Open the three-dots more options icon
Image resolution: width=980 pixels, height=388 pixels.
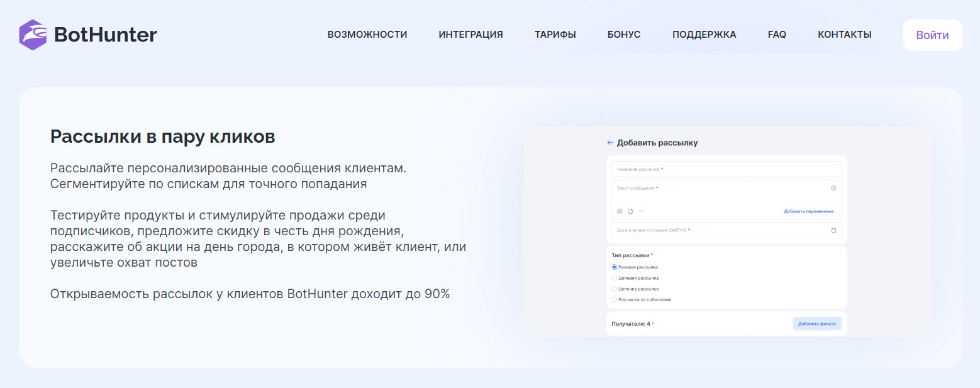point(642,211)
